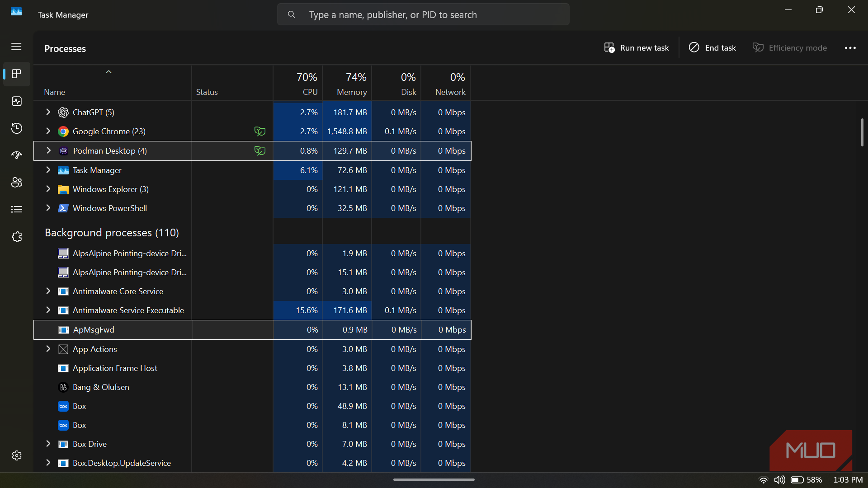The height and width of the screenshot is (488, 868).
Task: Expand Antimalware Core Service row
Action: [48, 291]
